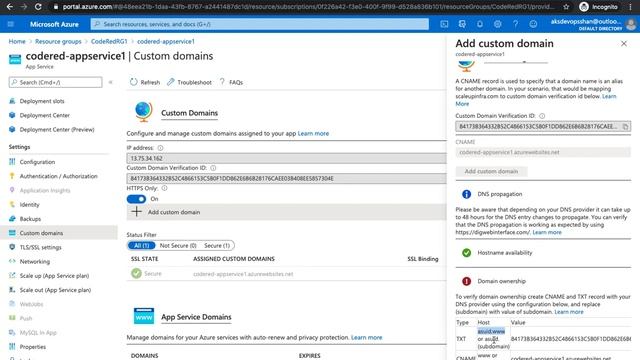Click the IP address field 13.75.34.162
This screenshot has height=360, width=640.
287,158
